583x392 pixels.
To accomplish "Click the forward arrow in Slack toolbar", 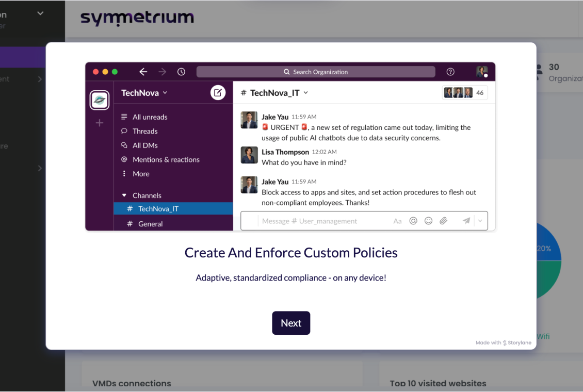I will [163, 72].
